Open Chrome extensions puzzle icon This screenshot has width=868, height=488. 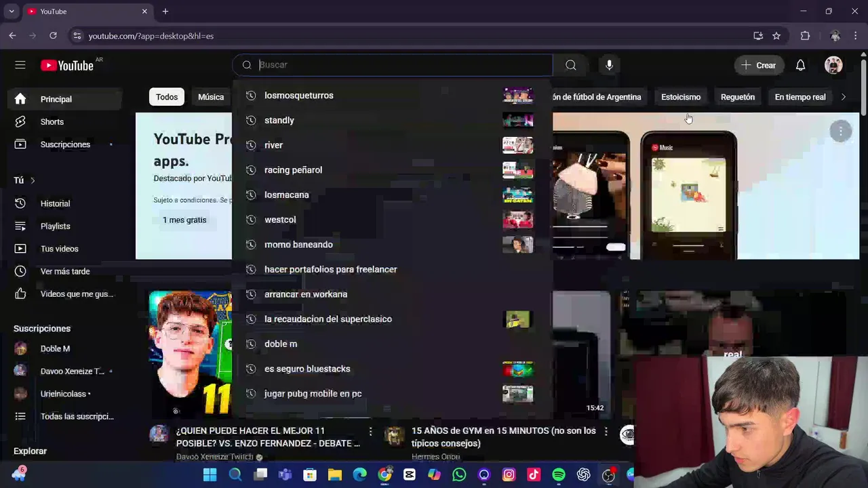806,36
